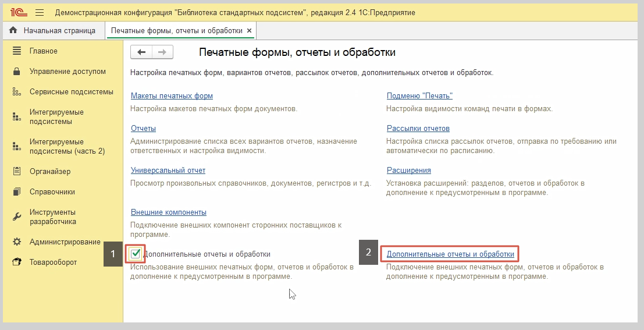Open Сервисные подсистемы section
644x330 pixels.
pyautogui.click(x=71, y=92)
